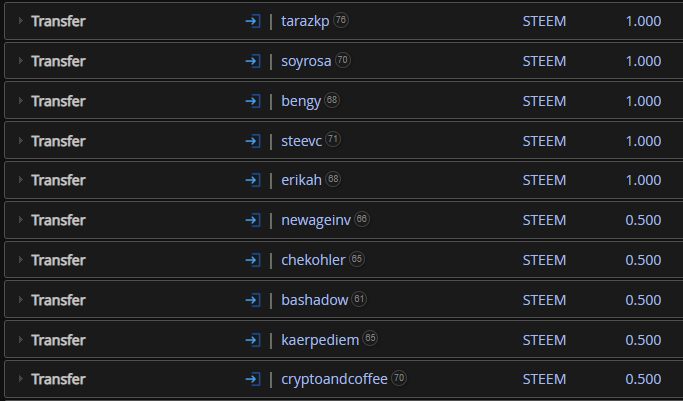Click incoming transfer arrow icon beside bengy

[x=253, y=101]
